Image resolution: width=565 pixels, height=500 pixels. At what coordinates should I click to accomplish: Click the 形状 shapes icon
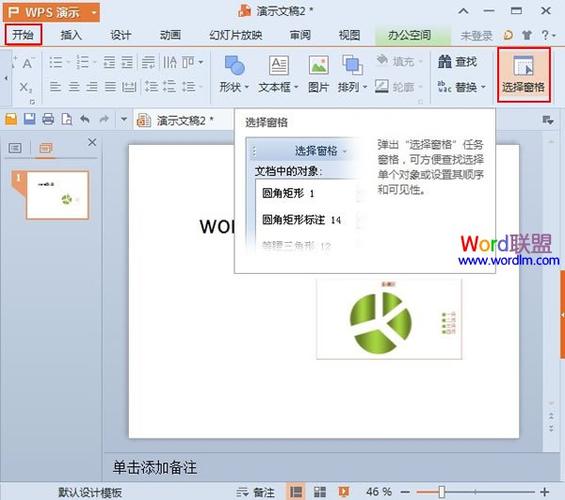click(x=235, y=65)
